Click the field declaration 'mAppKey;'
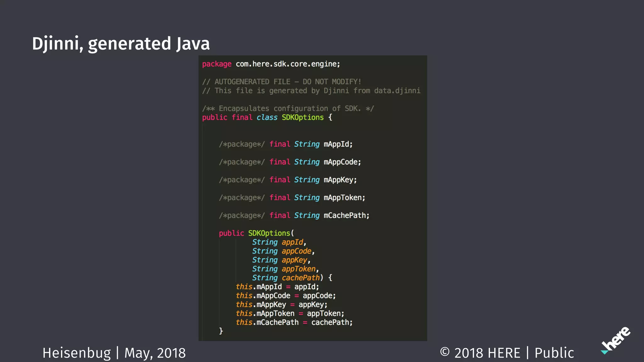This screenshot has height=362, width=644. pyautogui.click(x=340, y=180)
